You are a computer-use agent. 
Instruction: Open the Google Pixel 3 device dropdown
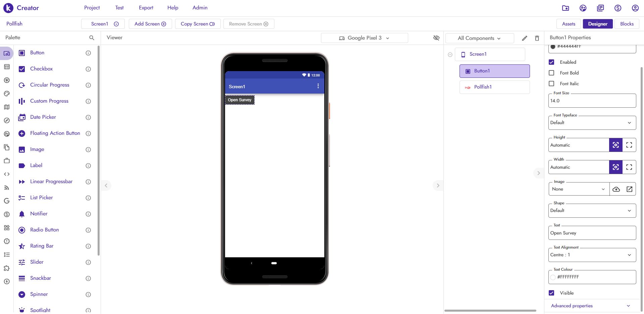(x=364, y=38)
